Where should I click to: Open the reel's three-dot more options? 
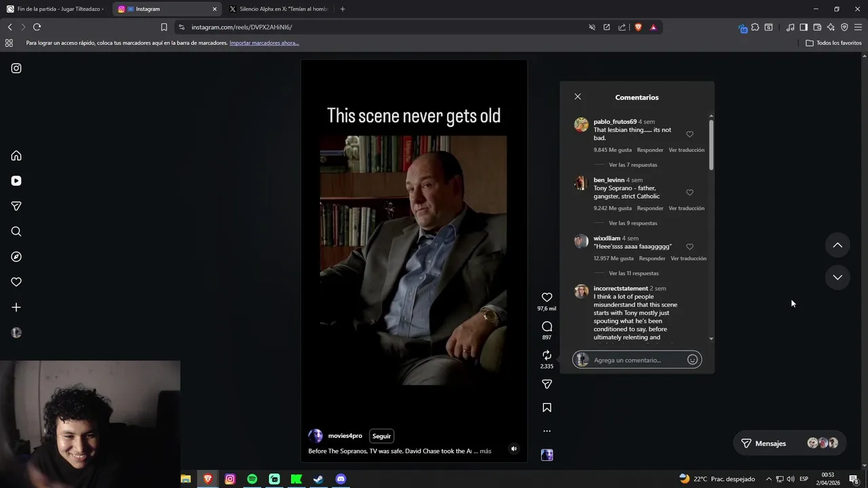click(x=547, y=431)
